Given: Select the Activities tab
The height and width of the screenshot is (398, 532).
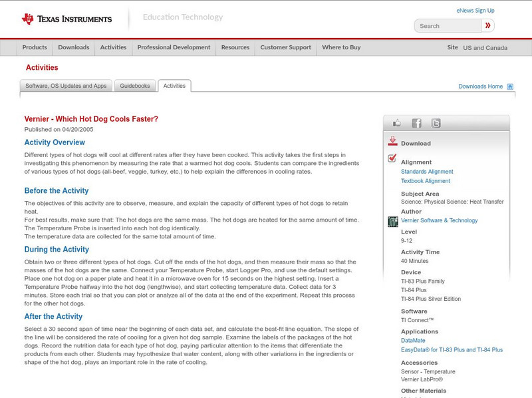Looking at the screenshot, I should (x=174, y=86).
